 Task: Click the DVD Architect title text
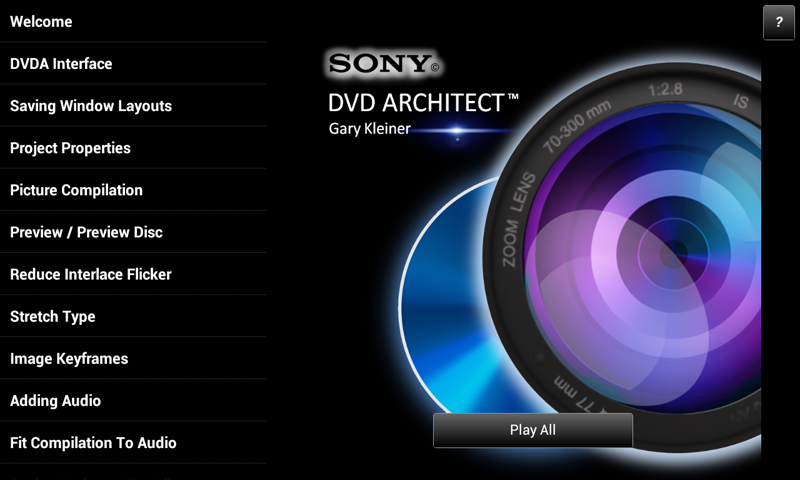point(423,103)
